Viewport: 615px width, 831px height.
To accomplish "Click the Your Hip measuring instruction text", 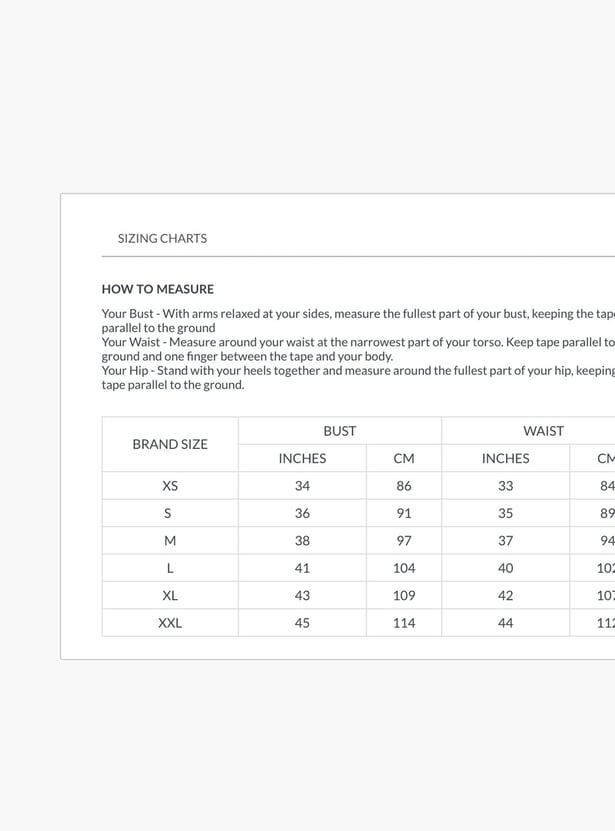I will (x=358, y=377).
